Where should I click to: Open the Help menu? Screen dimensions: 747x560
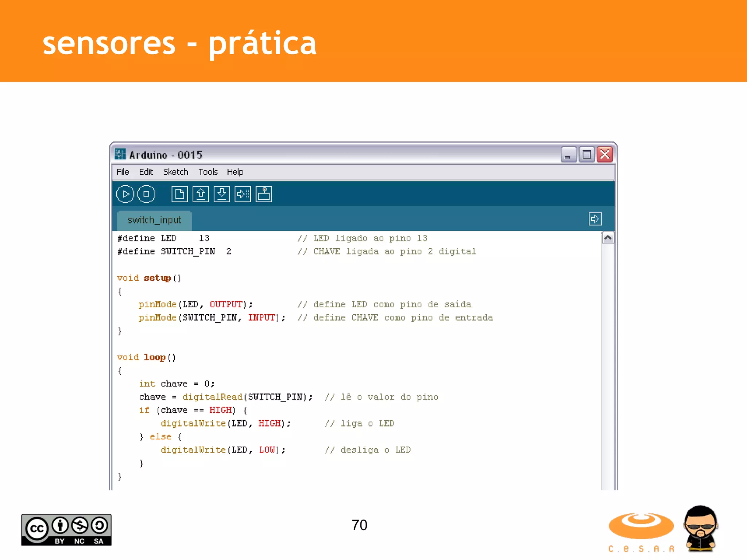click(x=235, y=172)
